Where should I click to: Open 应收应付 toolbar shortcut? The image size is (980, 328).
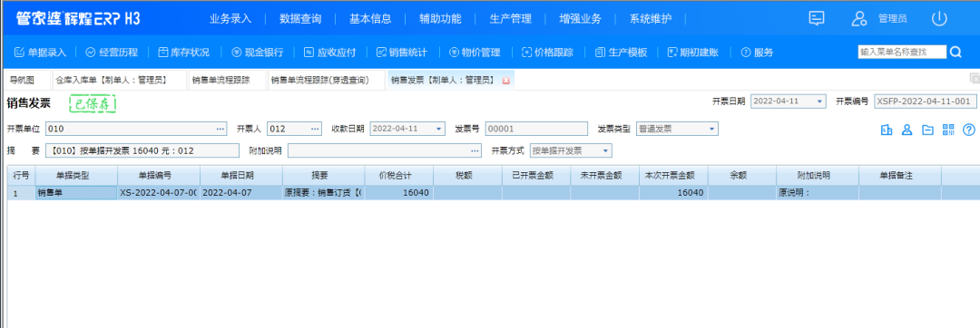(x=330, y=53)
